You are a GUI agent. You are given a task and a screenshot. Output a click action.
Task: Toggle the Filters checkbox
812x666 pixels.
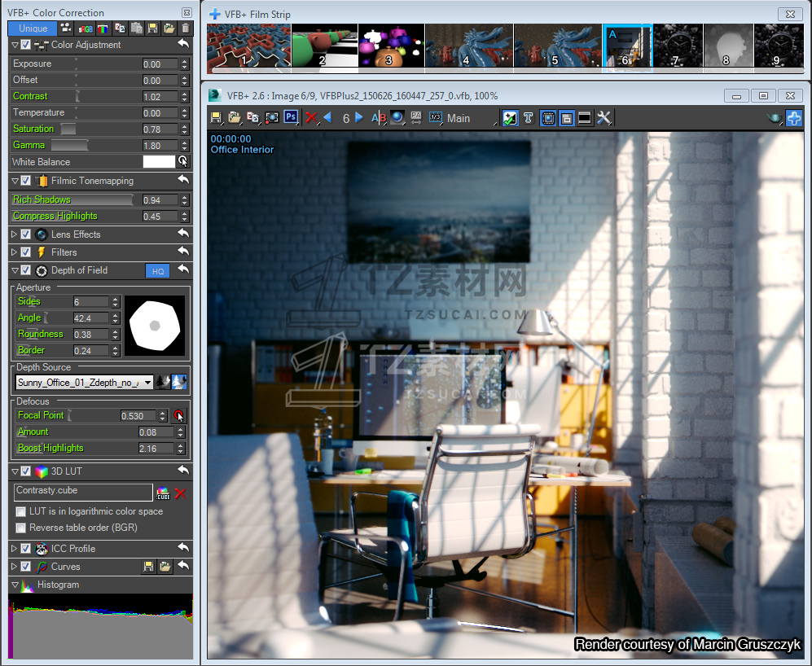tap(25, 252)
